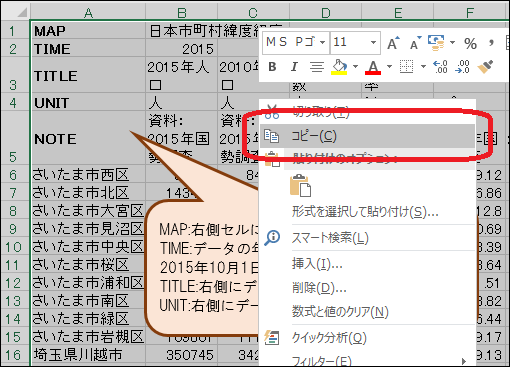Open borders dropdown arrow
This screenshot has width=510, height=367.
(x=423, y=67)
